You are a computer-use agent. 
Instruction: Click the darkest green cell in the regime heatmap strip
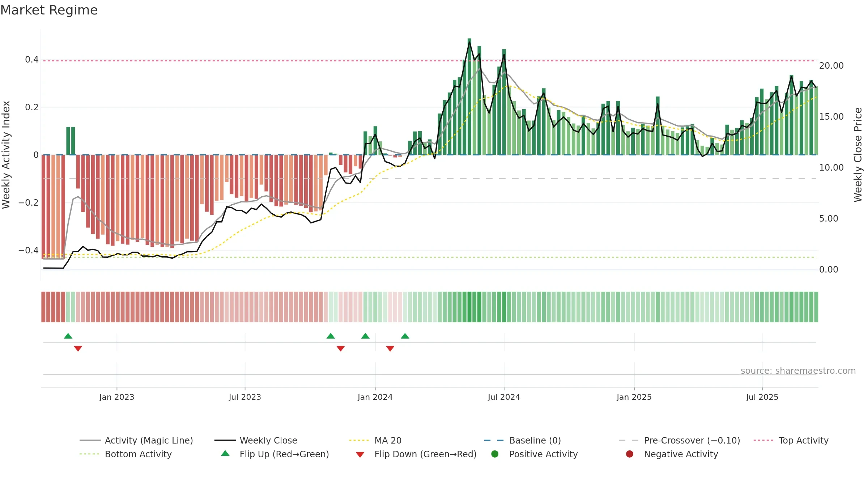pos(469,307)
